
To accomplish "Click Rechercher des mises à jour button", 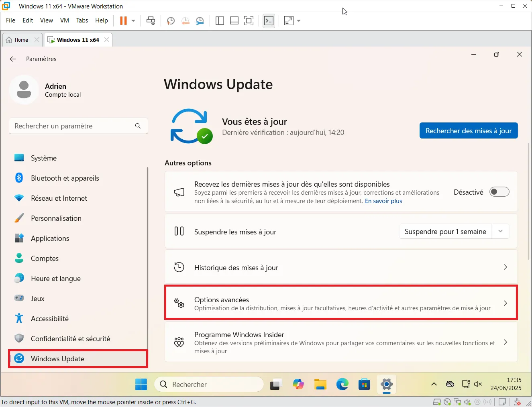I will [x=469, y=131].
